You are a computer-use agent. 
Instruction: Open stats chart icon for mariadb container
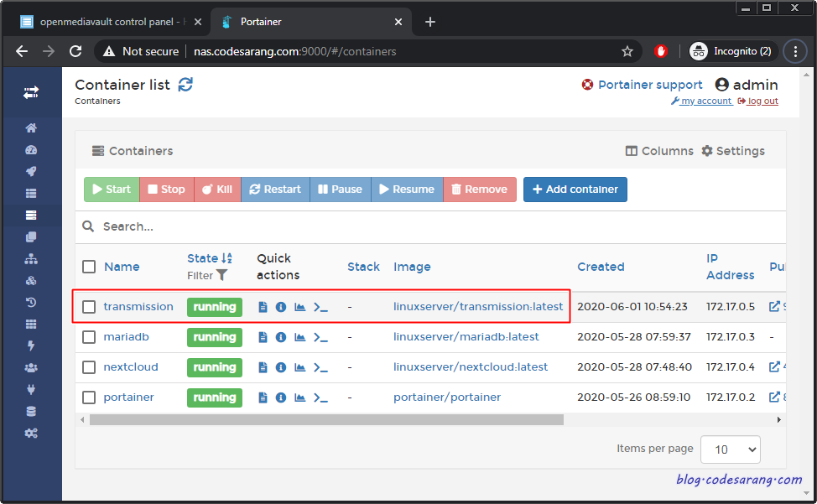pos(299,337)
